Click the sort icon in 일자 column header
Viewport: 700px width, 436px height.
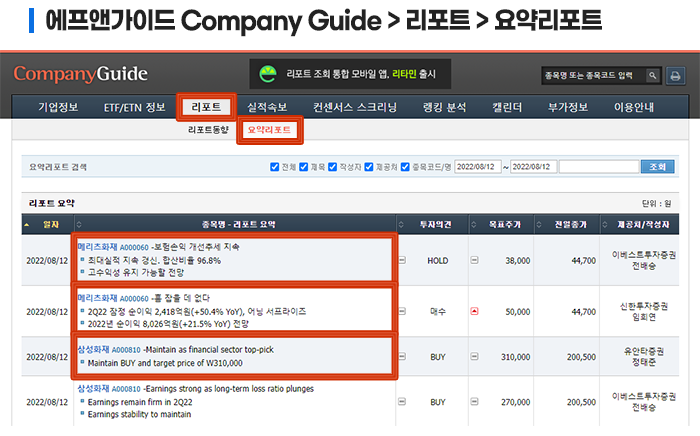(x=26, y=224)
